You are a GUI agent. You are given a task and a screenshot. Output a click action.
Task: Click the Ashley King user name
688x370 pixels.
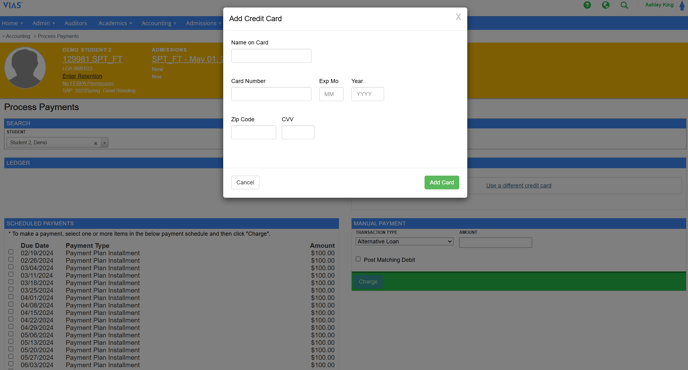tap(659, 5)
